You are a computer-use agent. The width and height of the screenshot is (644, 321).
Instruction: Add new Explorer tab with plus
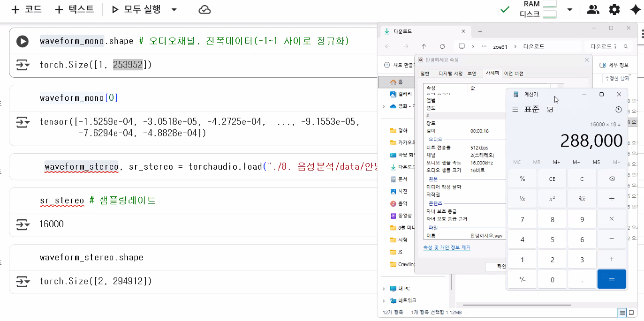pyautogui.click(x=480, y=31)
